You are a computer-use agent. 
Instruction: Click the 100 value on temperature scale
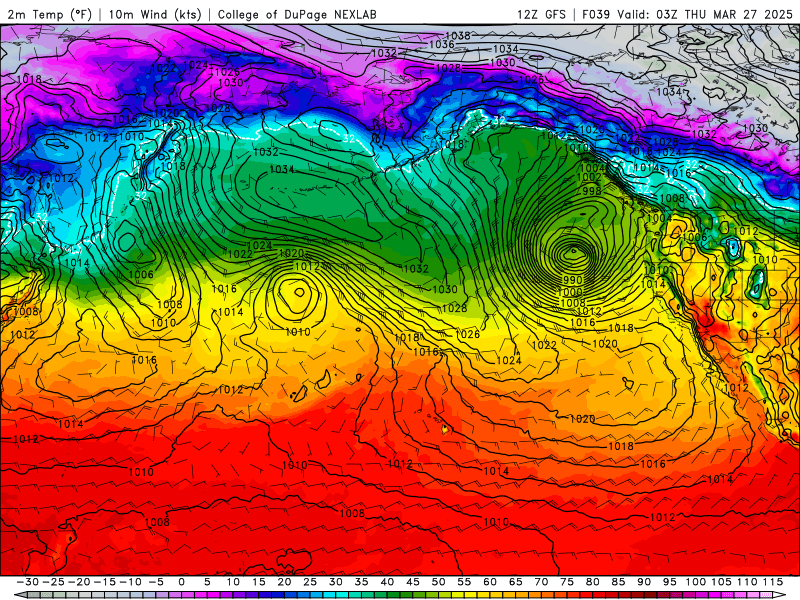[x=695, y=582]
